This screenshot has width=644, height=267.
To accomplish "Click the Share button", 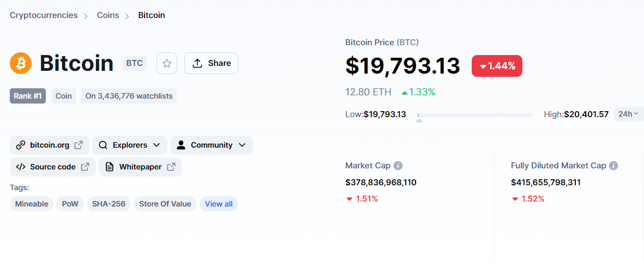I will 211,63.
